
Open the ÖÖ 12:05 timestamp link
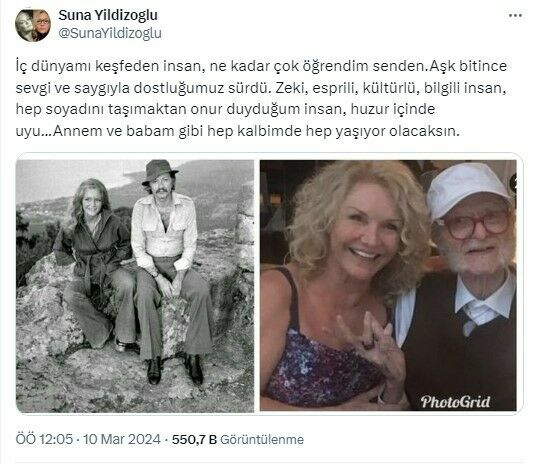pos(44,439)
